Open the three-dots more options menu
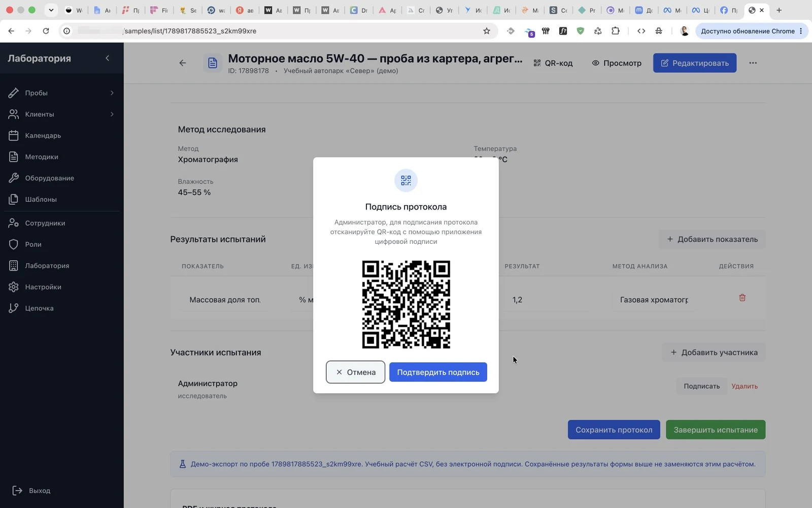Screen dimensions: 812x508 click(x=753, y=63)
